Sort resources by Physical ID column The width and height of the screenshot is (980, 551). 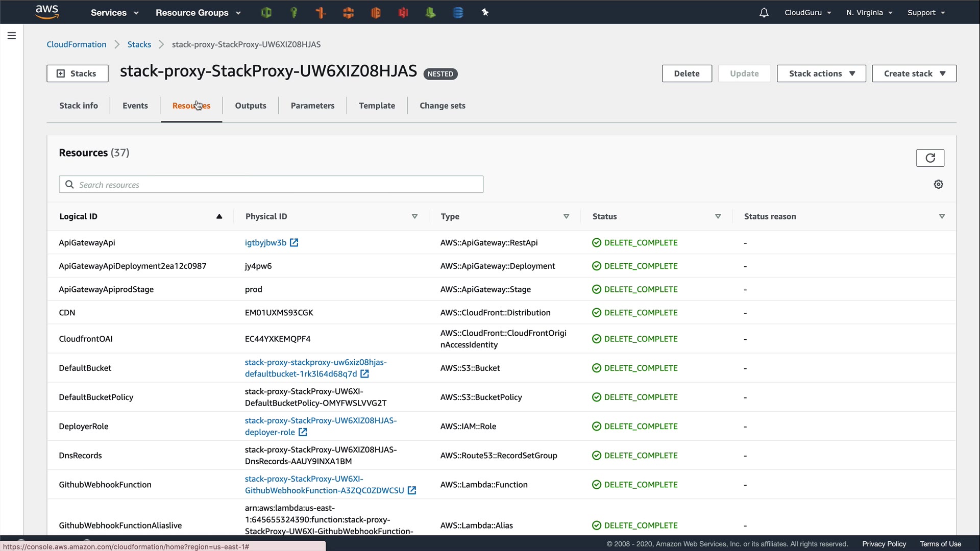[x=414, y=216]
